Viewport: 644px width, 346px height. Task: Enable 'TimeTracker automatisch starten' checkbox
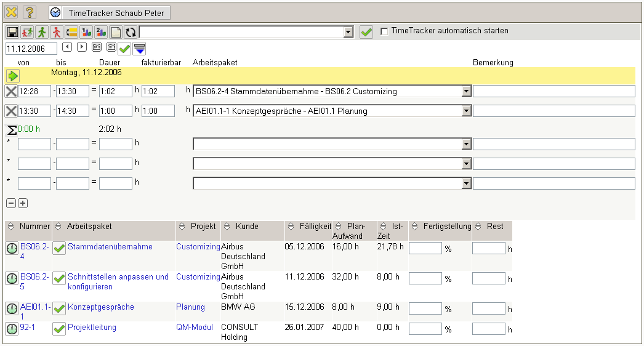point(385,31)
